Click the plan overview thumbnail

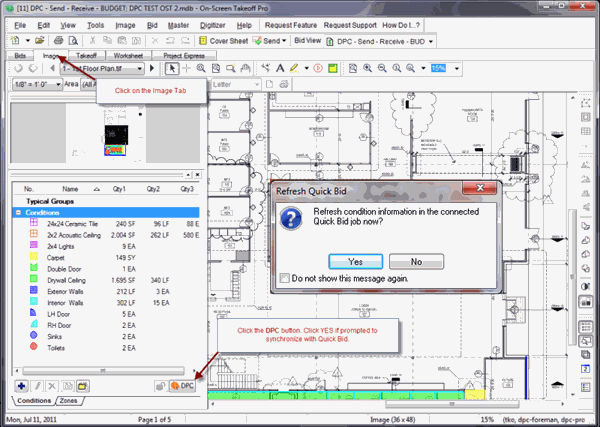106,133
